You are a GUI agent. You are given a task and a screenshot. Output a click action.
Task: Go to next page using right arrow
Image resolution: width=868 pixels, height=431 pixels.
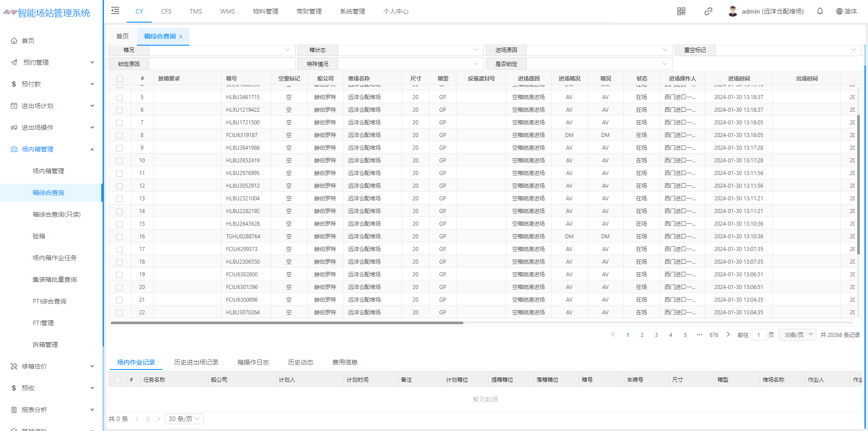point(728,335)
